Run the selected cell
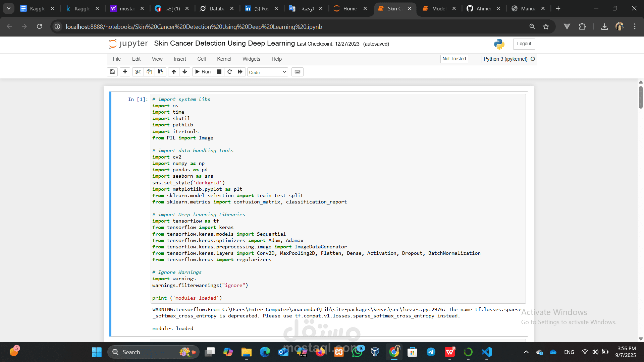This screenshot has height=362, width=644. (x=203, y=72)
